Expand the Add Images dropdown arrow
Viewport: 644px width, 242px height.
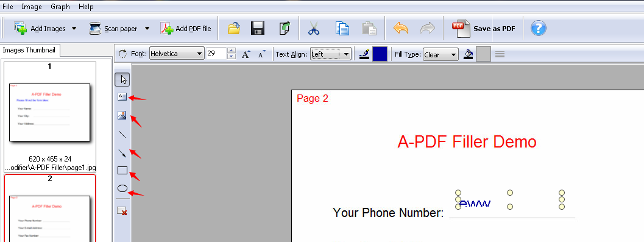[x=74, y=29]
